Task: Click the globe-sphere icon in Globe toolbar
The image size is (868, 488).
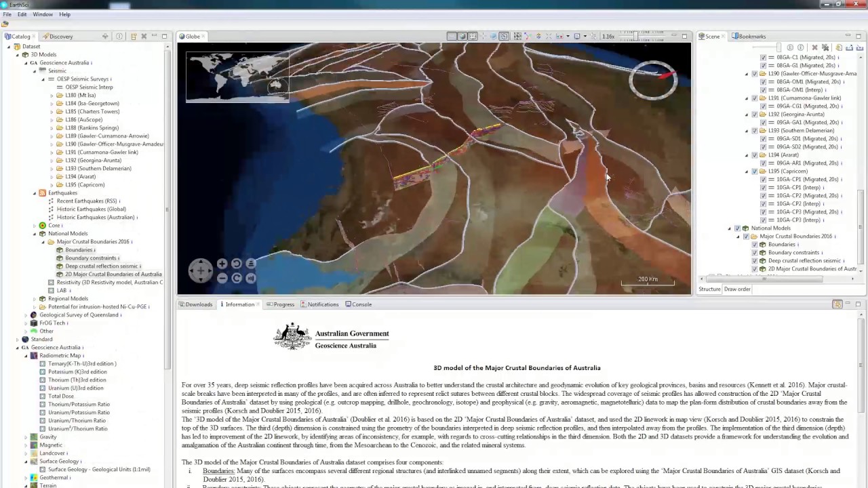Action: [x=463, y=36]
